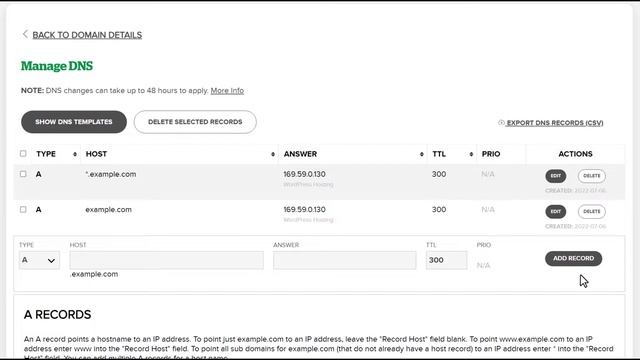
Task: Sort records by TYPE column arrows
Action: tap(75, 154)
